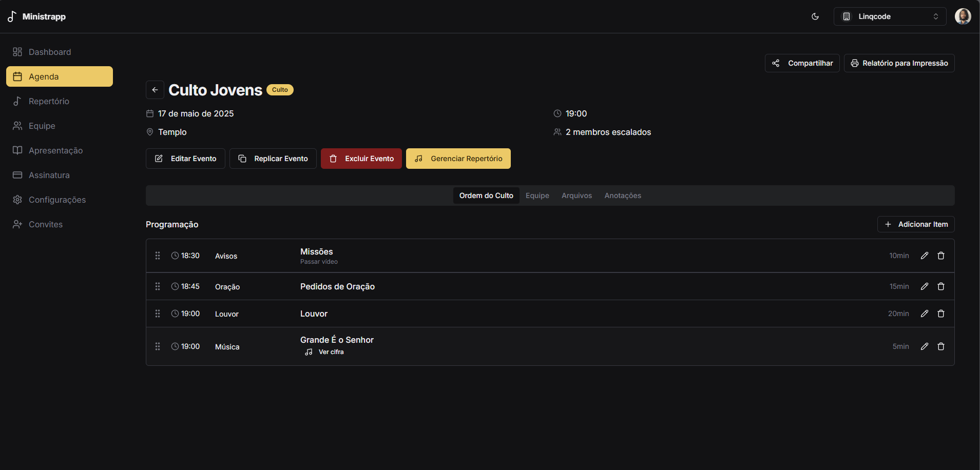Click the Gerenciar Repertório button

458,159
